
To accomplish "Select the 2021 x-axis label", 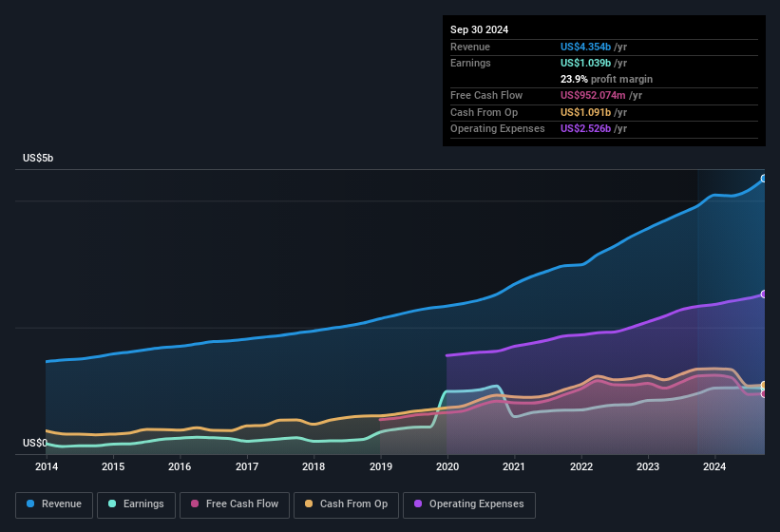I will [514, 466].
